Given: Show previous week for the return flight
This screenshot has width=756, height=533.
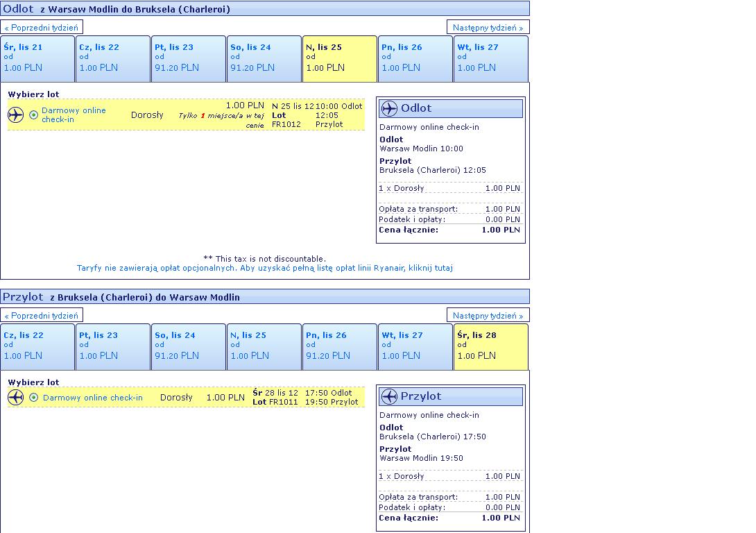Looking at the screenshot, I should coord(42,316).
